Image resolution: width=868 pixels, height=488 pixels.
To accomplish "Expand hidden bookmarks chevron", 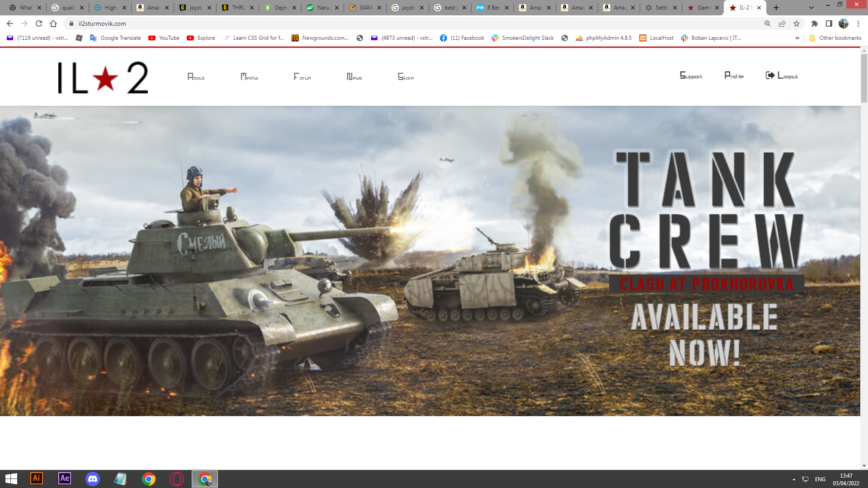I will pyautogui.click(x=797, y=38).
